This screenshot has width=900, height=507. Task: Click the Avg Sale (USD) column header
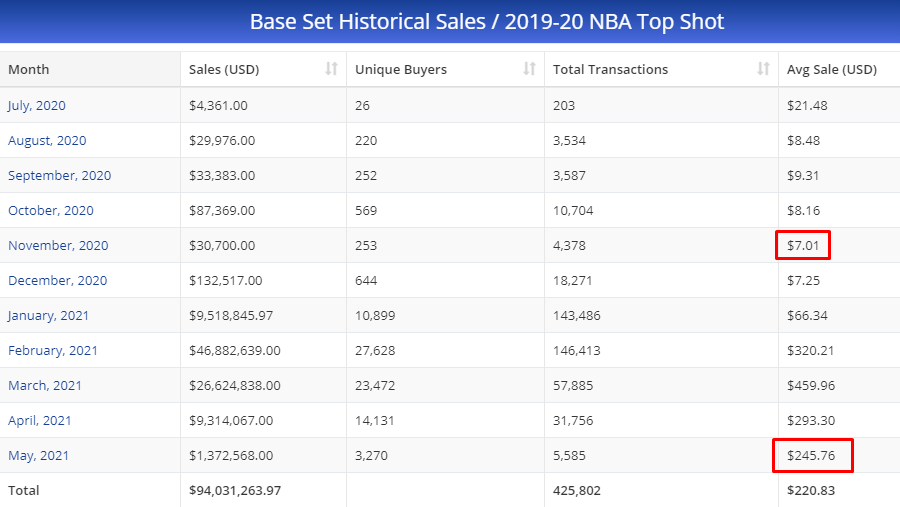839,69
